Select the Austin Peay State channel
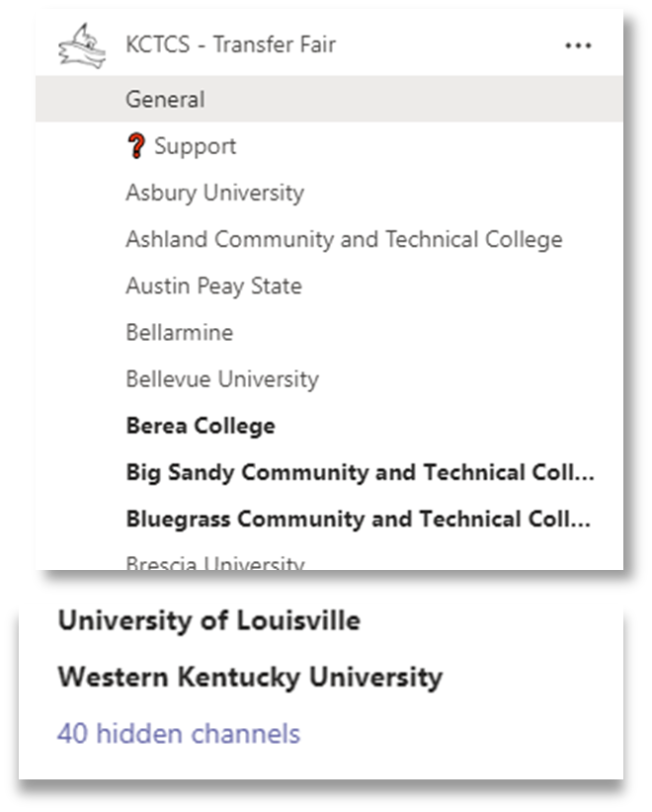Screen dimensions: 652x812 (329, 285)
